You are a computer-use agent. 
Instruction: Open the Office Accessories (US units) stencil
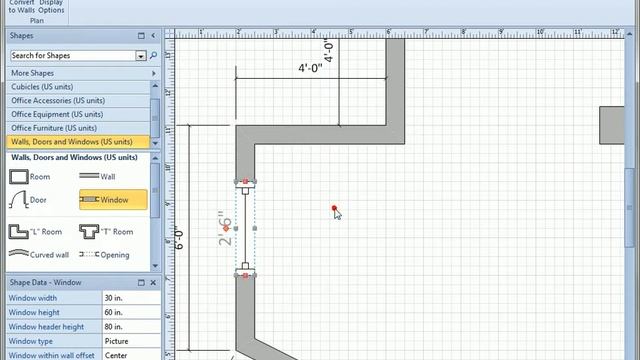click(78, 101)
